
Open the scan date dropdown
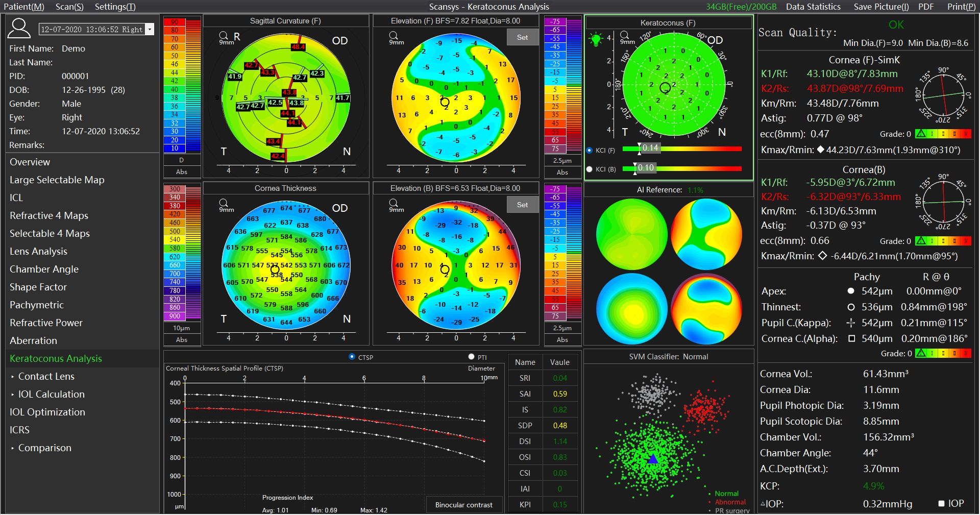click(x=150, y=30)
